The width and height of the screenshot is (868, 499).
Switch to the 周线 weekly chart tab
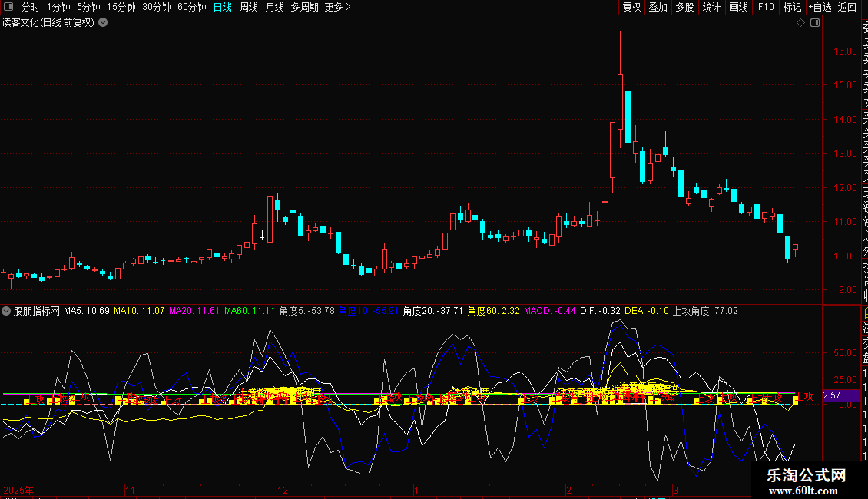[249, 7]
